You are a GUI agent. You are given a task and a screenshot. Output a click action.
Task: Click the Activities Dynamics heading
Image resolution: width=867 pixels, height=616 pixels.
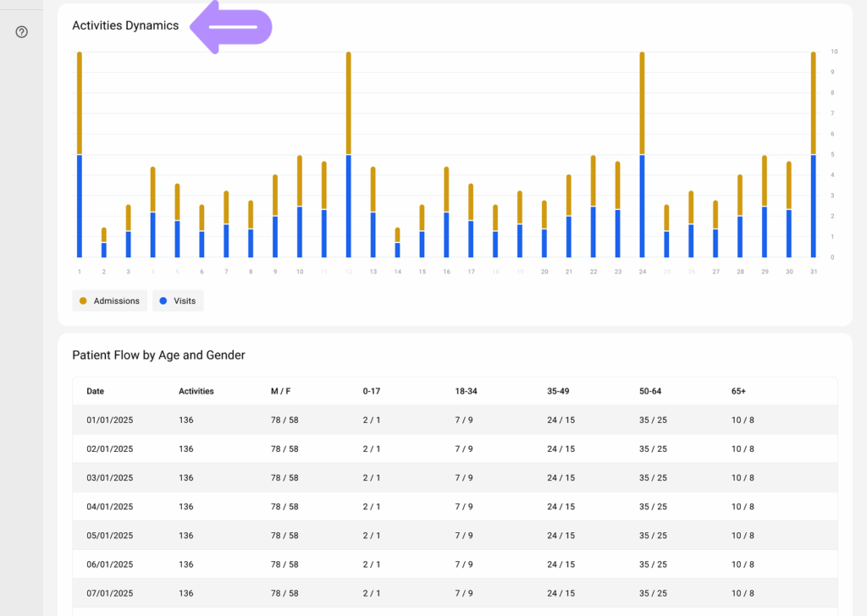click(124, 25)
